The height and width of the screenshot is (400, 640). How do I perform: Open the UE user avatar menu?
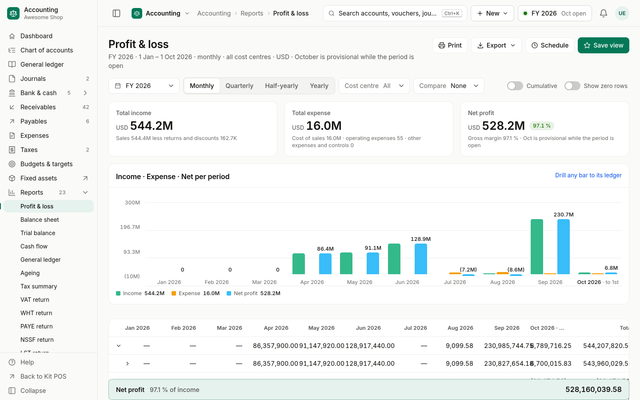click(x=622, y=13)
